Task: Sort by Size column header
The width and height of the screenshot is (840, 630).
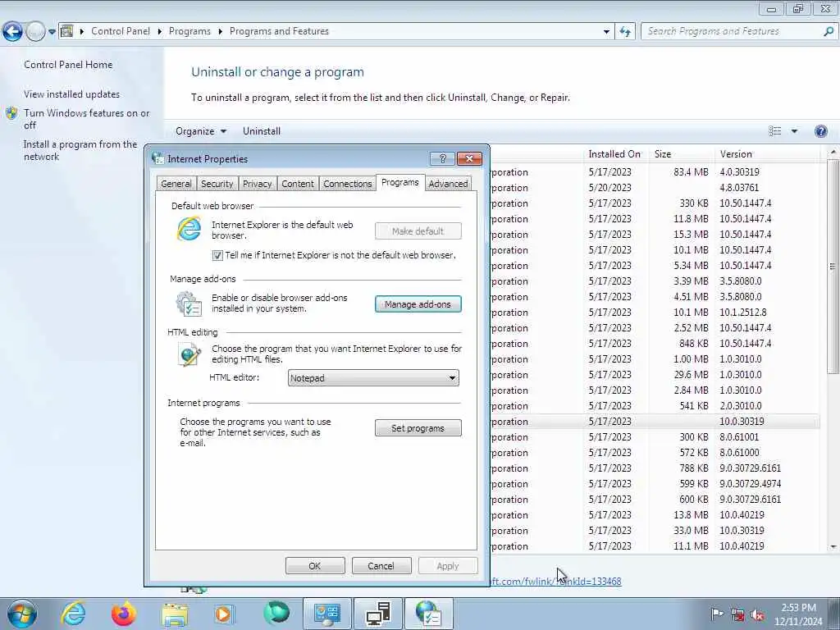Action: 681,154
